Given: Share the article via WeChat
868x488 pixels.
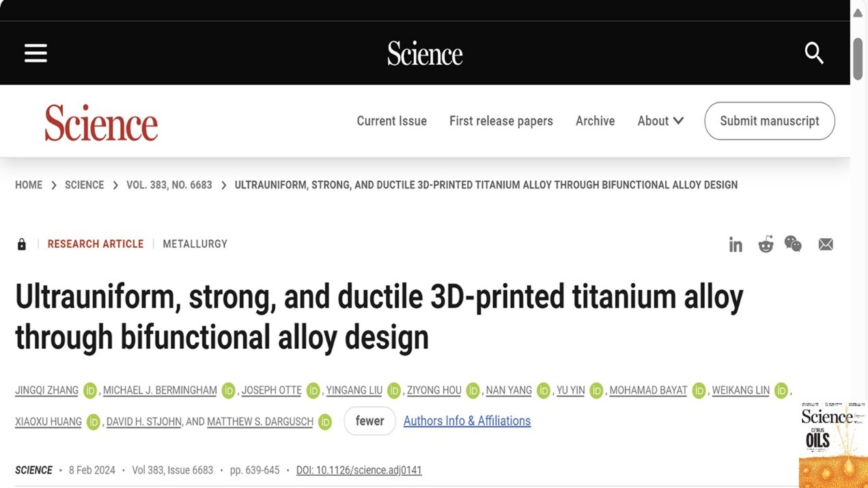Looking at the screenshot, I should [794, 244].
